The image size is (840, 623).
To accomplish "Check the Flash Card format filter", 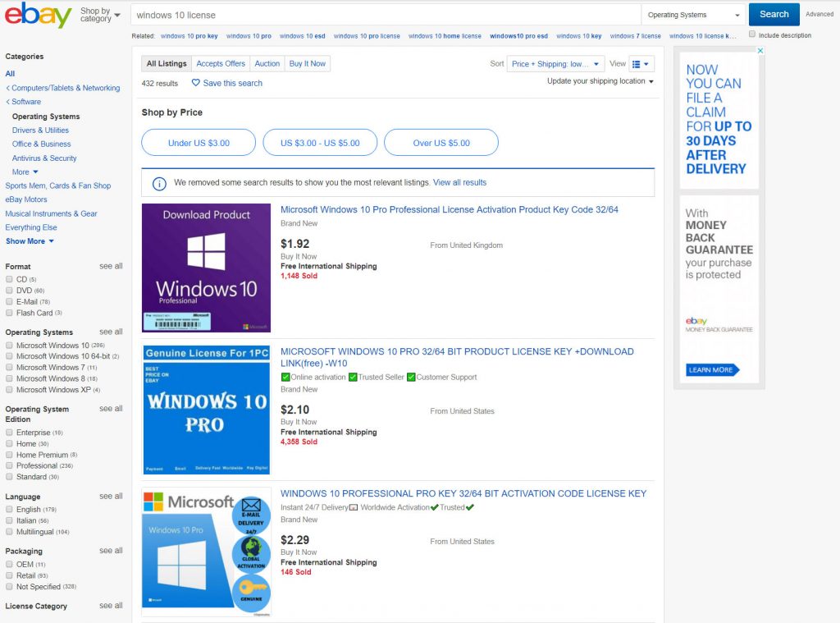I will tap(9, 313).
